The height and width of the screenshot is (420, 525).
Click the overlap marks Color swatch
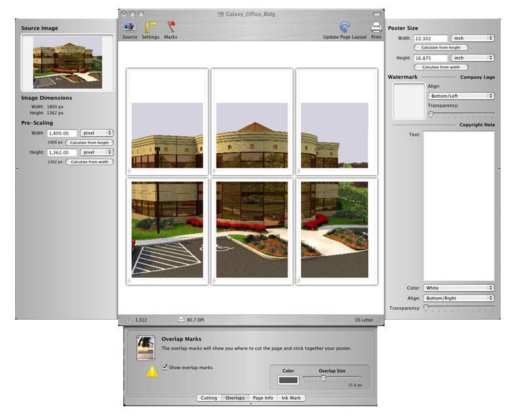(x=288, y=380)
